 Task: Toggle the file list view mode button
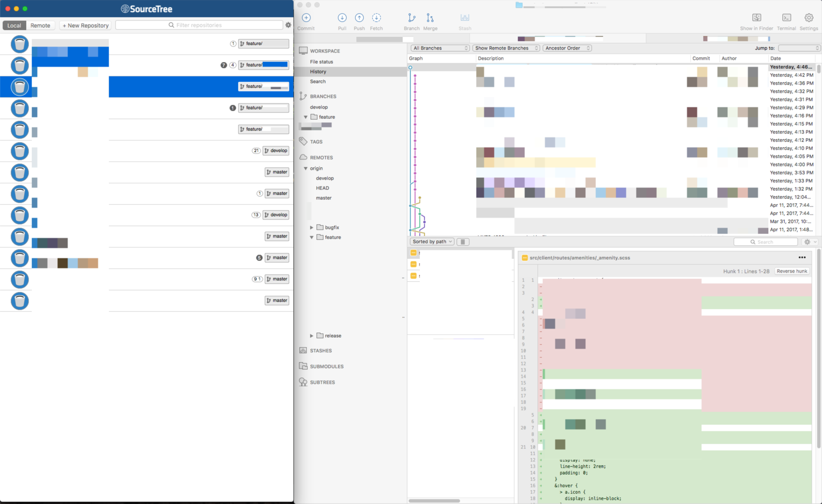tap(463, 242)
